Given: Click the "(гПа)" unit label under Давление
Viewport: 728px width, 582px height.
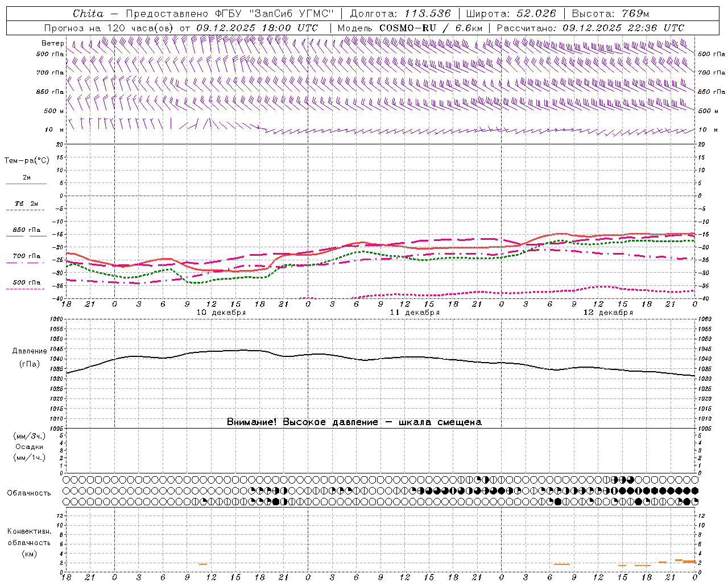Looking at the screenshot, I should tap(29, 364).
